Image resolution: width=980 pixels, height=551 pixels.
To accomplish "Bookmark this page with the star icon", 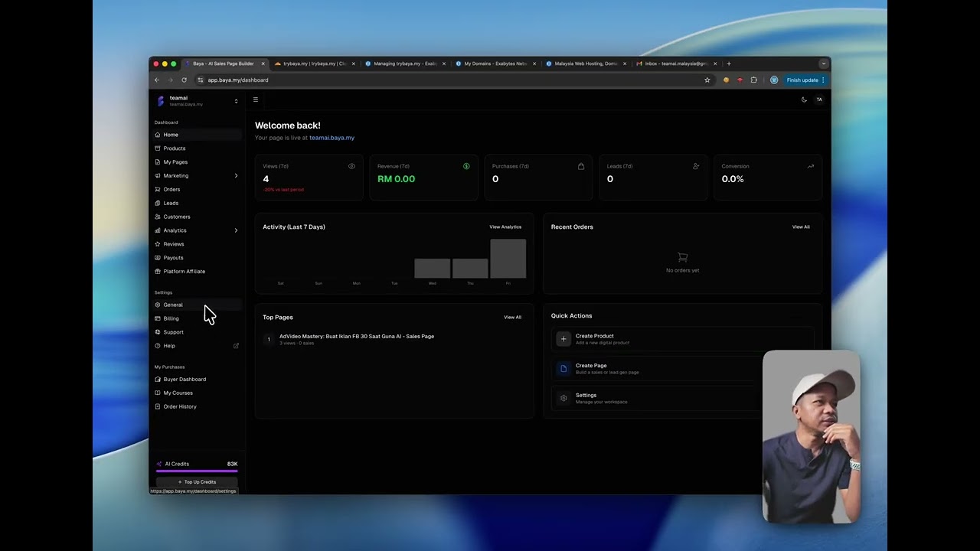I will coord(707,80).
